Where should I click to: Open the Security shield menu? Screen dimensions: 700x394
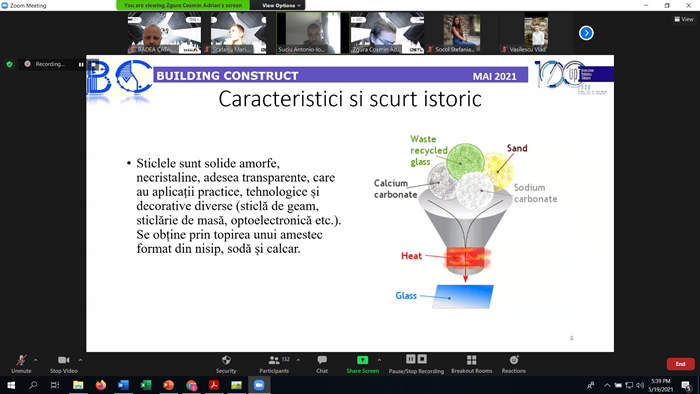tap(226, 364)
